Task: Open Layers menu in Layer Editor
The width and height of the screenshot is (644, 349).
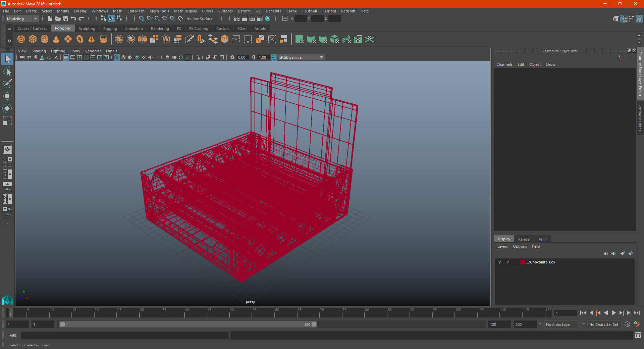Action: (x=502, y=246)
